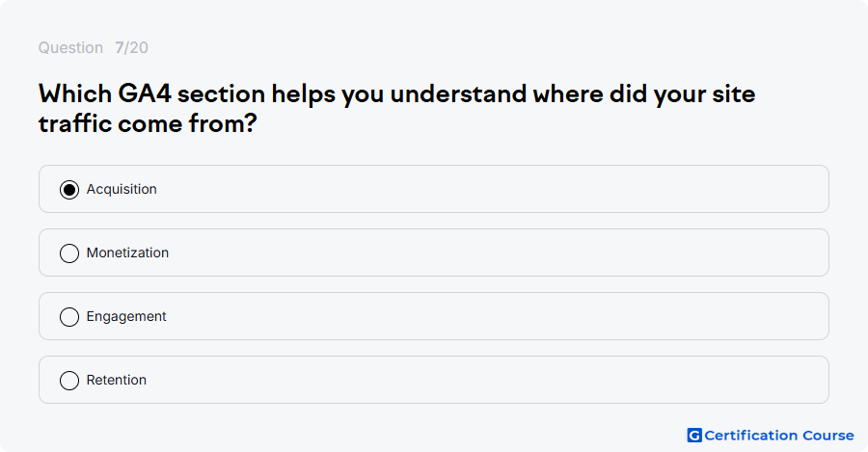
Task: Click the Monetization answer label text
Action: (x=127, y=253)
